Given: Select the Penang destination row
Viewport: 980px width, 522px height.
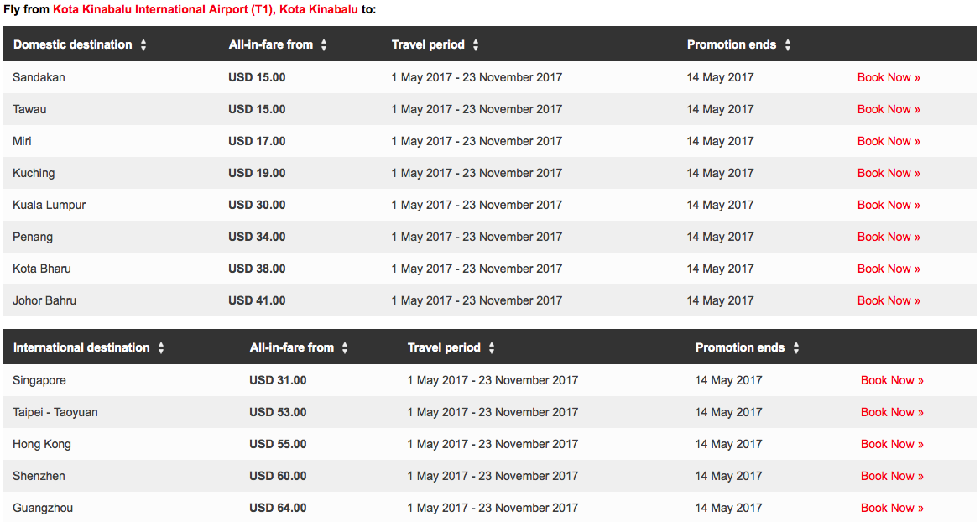Looking at the screenshot, I should tap(489, 237).
